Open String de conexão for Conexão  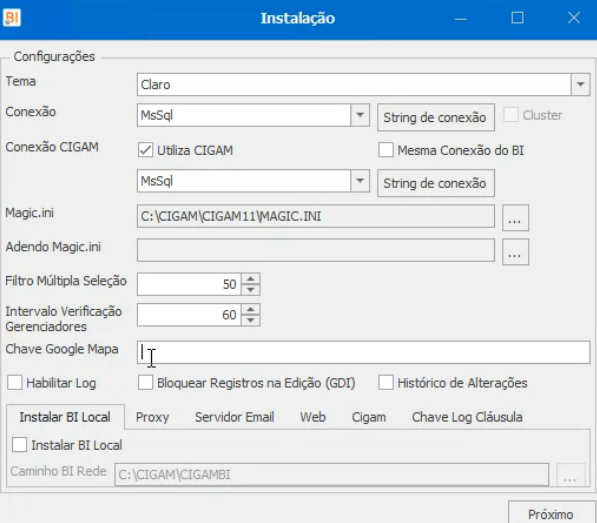436,117
